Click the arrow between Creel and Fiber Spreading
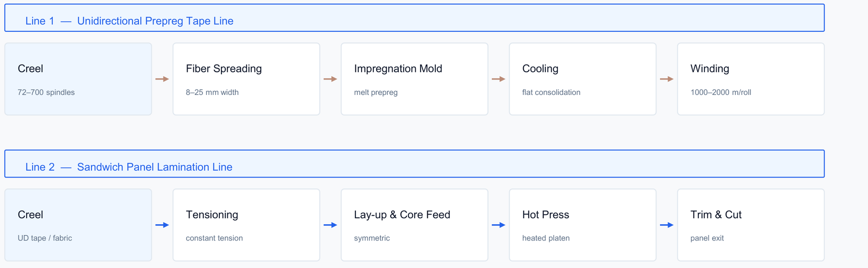 tap(162, 79)
